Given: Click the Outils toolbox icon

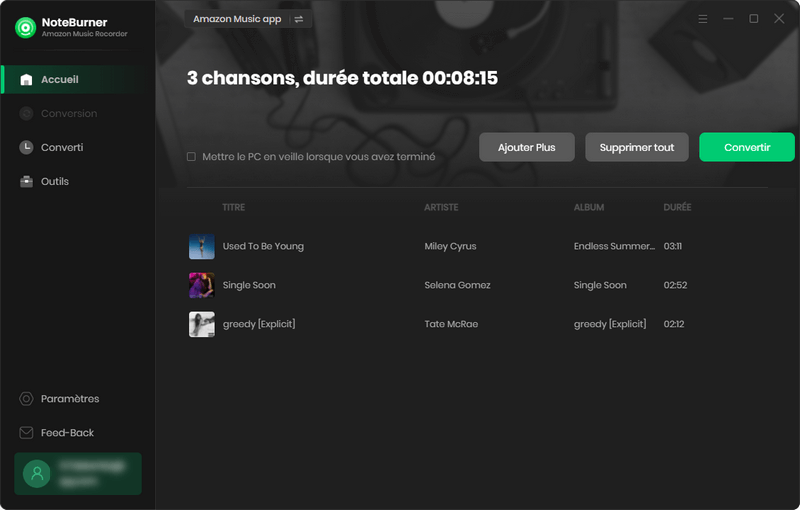Looking at the screenshot, I should (x=26, y=182).
